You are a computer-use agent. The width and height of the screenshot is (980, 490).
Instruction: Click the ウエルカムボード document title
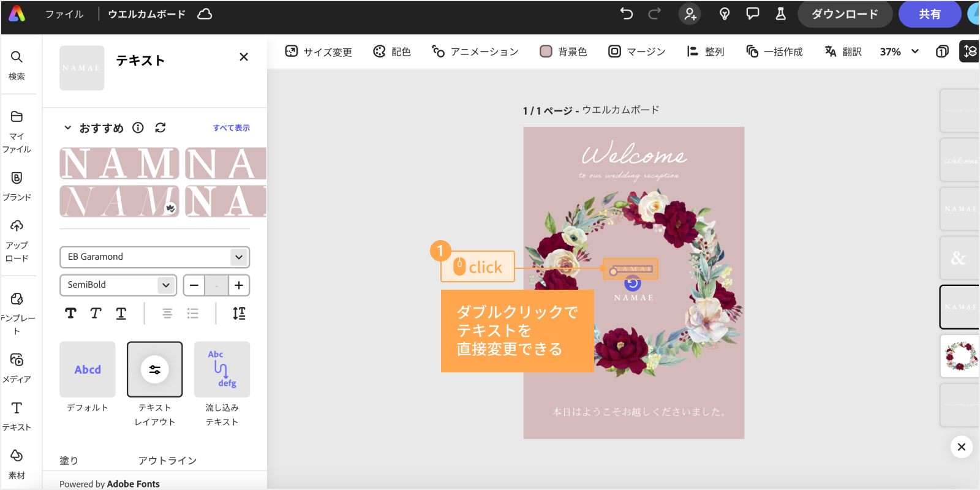tap(147, 14)
